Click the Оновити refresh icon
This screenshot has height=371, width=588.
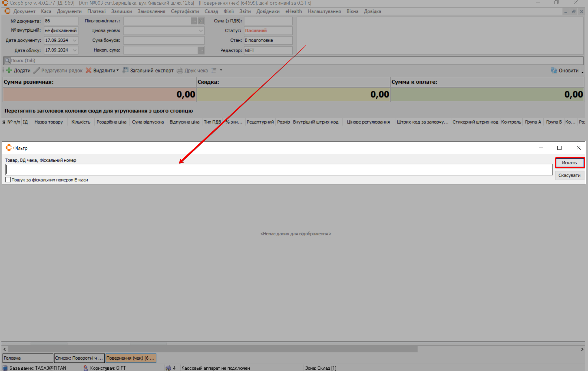[554, 70]
